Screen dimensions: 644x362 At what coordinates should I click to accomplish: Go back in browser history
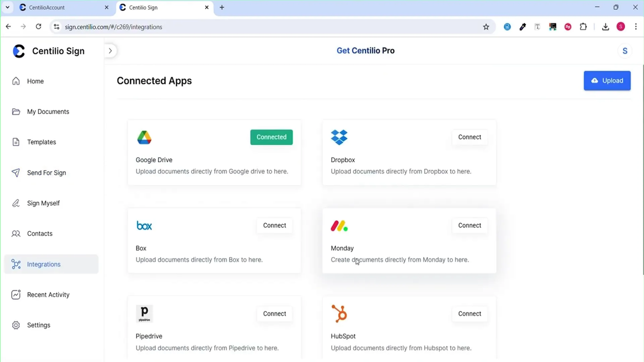(8, 27)
